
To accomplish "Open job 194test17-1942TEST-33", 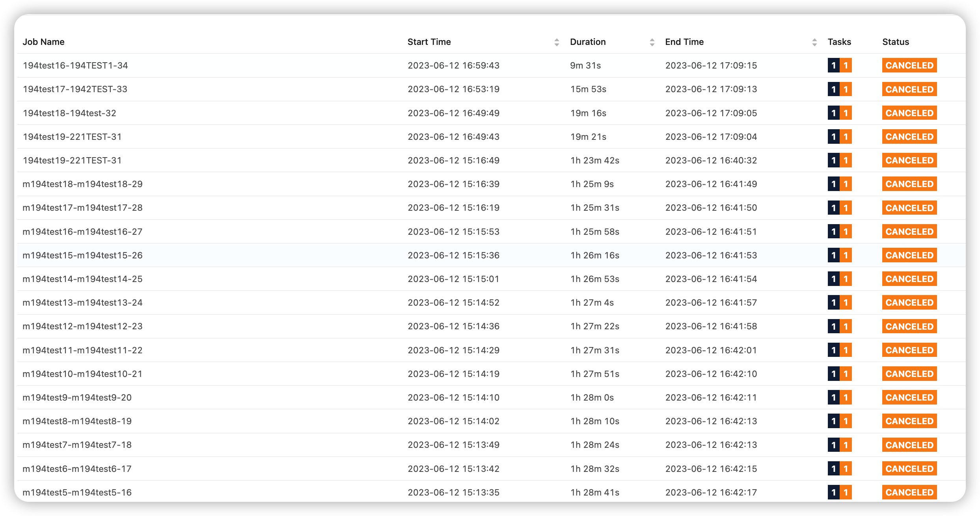I will [x=75, y=89].
